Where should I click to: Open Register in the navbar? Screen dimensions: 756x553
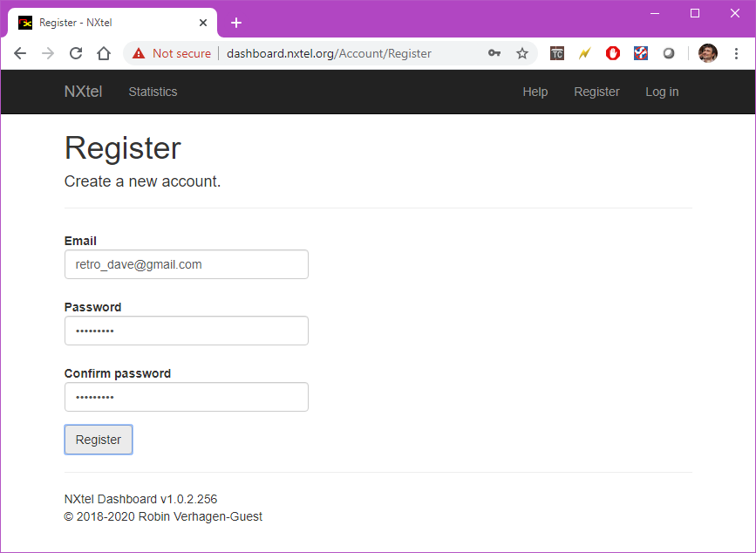[x=597, y=92]
